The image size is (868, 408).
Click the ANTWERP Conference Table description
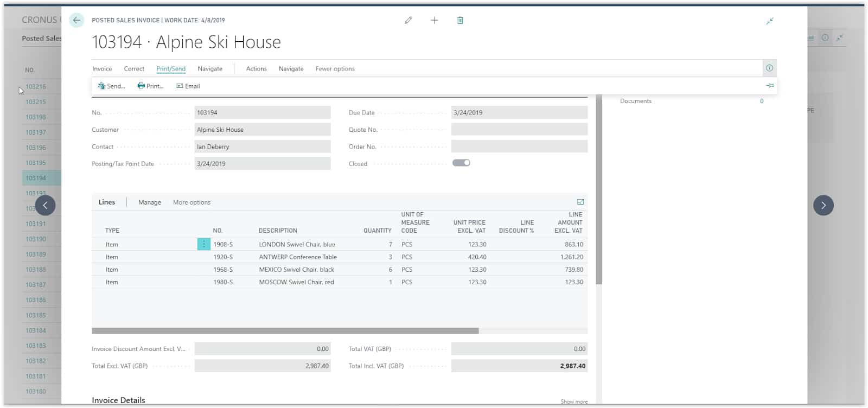pyautogui.click(x=298, y=257)
